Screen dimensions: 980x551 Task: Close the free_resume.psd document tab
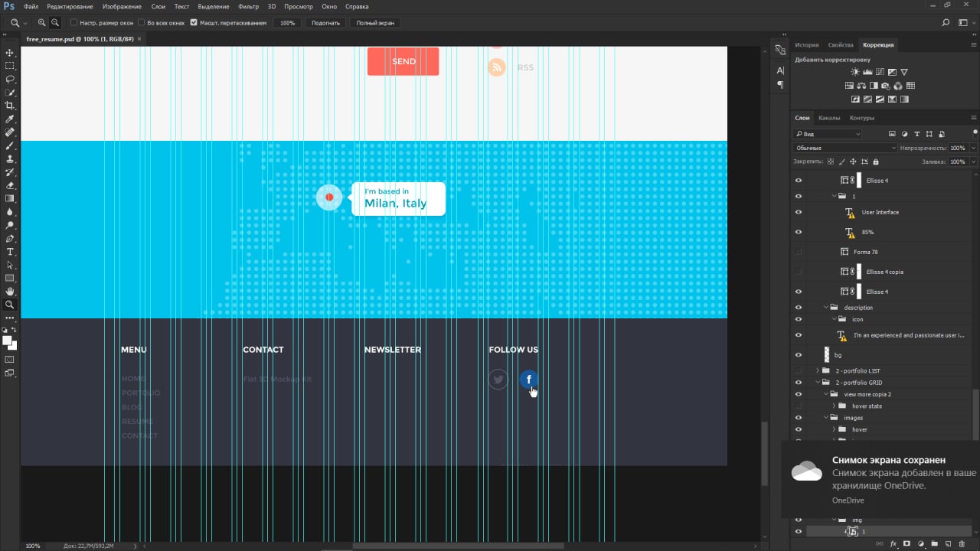[140, 38]
